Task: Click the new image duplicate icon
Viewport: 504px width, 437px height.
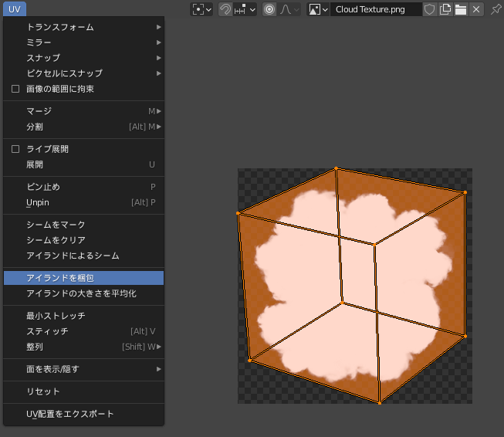Action: (445, 9)
